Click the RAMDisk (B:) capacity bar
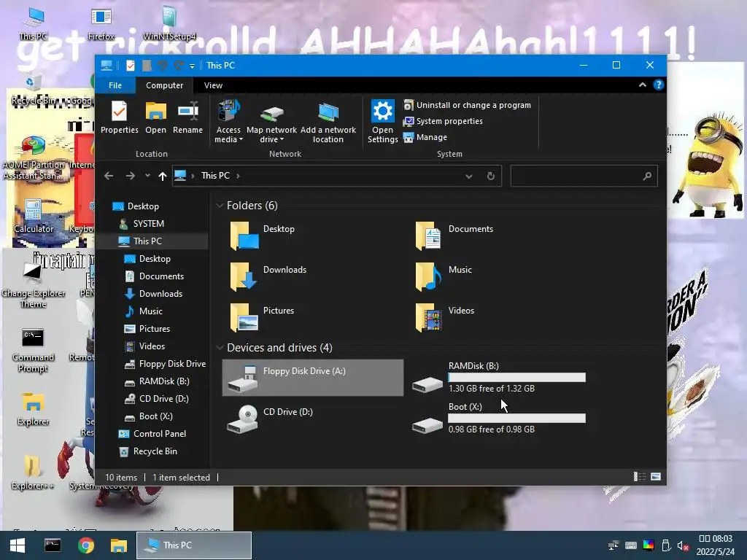 pyautogui.click(x=516, y=377)
